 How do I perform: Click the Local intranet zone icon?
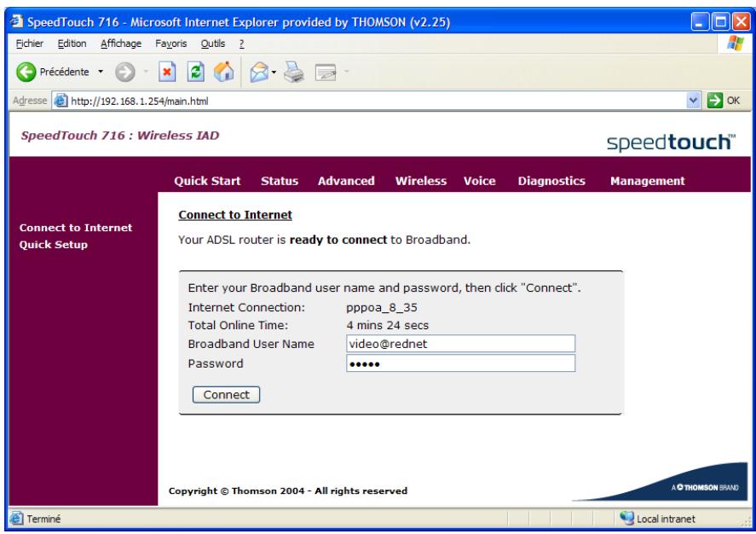[626, 518]
